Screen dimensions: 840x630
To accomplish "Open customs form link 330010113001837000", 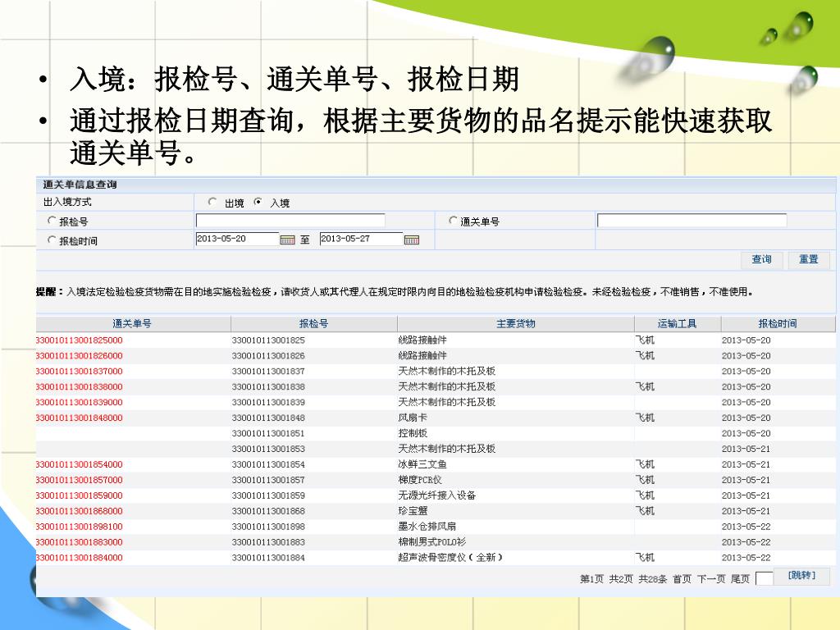I will pos(80,372).
